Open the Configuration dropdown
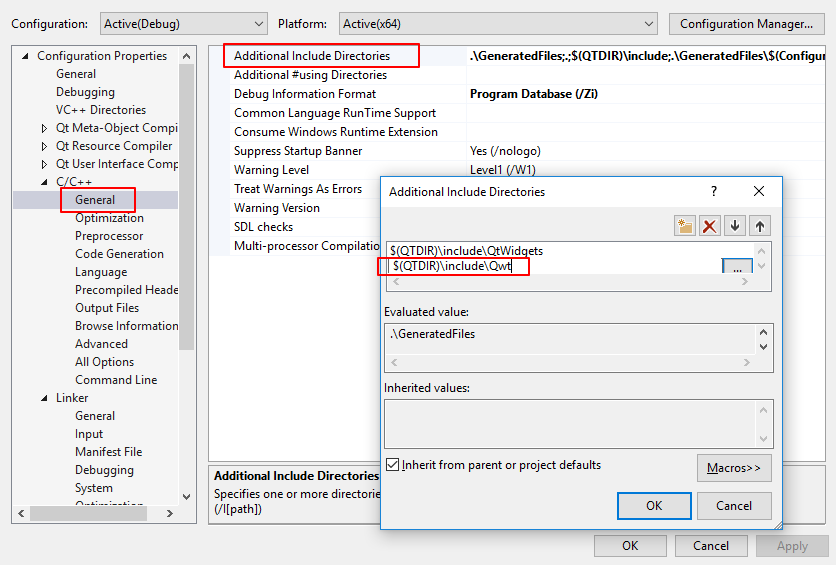This screenshot has width=836, height=565. click(x=183, y=23)
